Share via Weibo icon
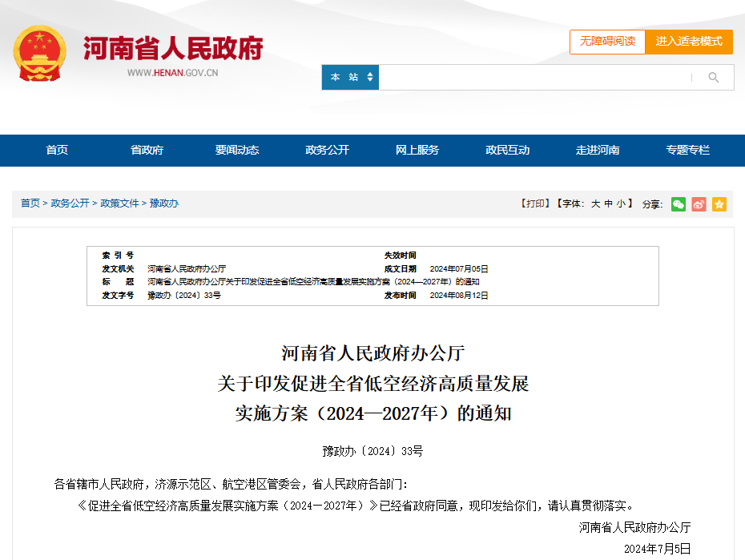This screenshot has height=560, width=745. coord(699,204)
